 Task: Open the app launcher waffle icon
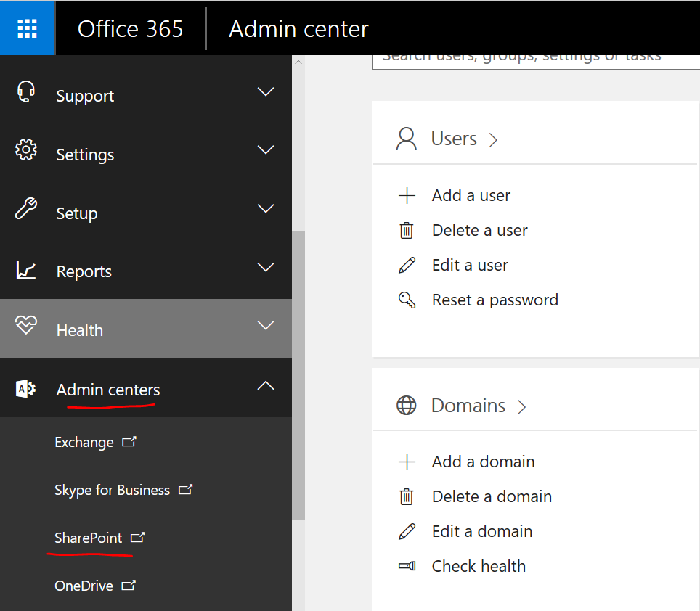pos(28,28)
